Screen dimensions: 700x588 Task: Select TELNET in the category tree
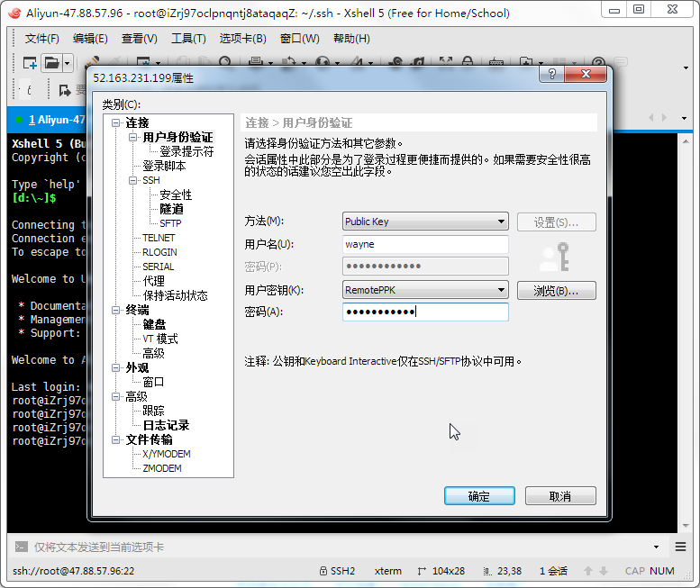point(159,238)
